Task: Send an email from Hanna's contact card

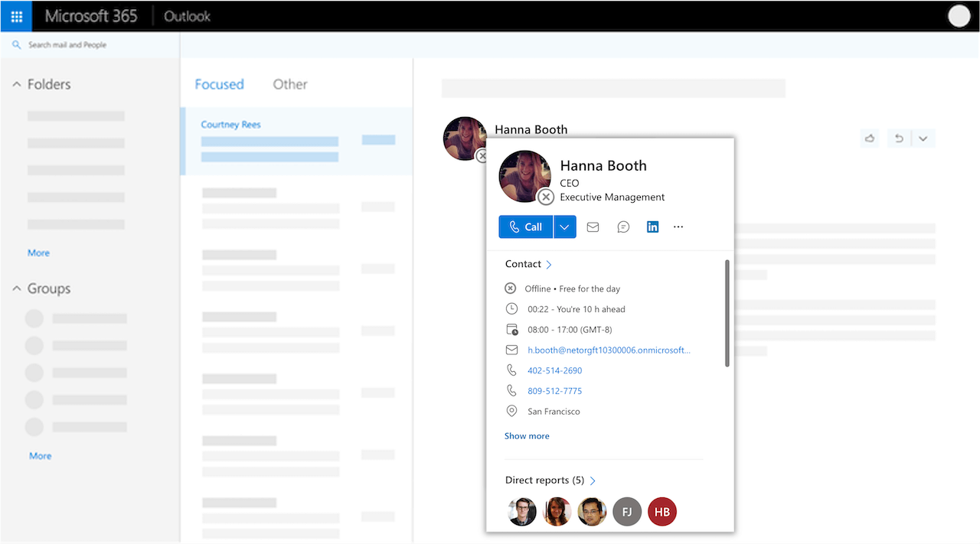Action: tap(593, 226)
